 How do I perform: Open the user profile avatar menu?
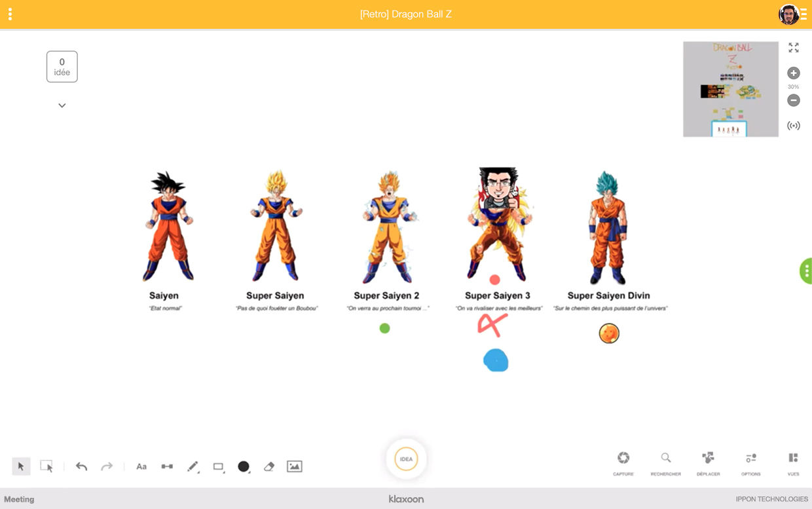pos(789,14)
